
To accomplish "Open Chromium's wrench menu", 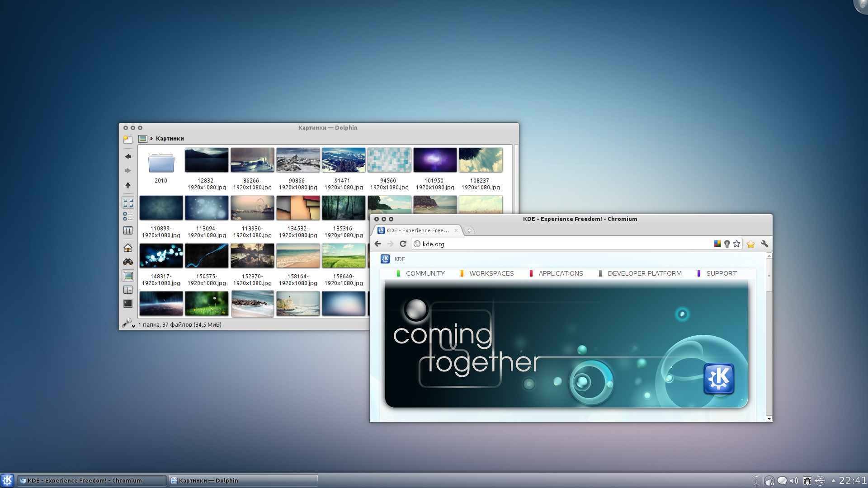I will (764, 244).
